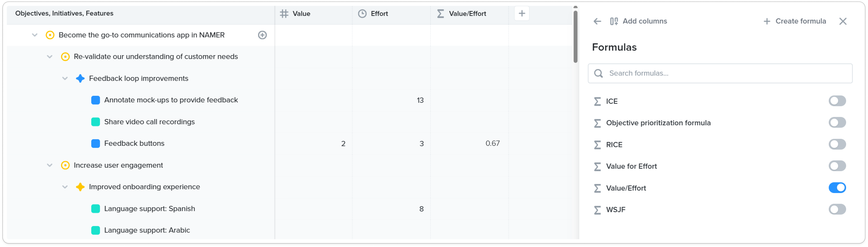Click the add-item circle plus beside NAMER objective
This screenshot has width=868, height=247.
pos(262,35)
